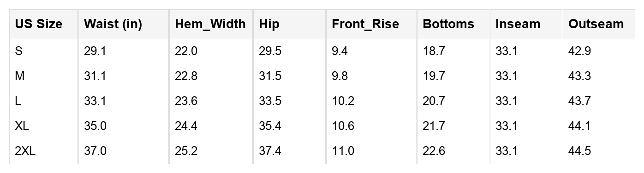Click the Hem_Width header cell
Image resolution: width=644 pixels, height=173 pixels.
click(211, 24)
